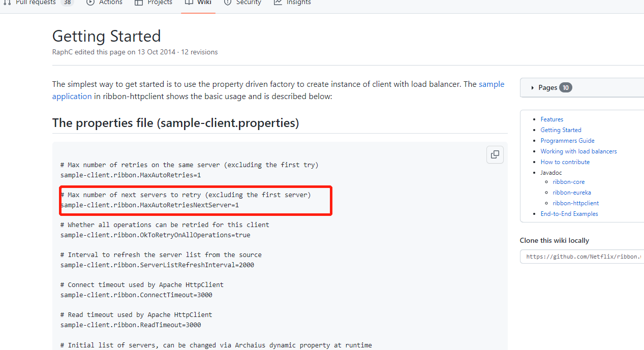Click the bullet icon beside Javadoc
The image size is (644, 350).
click(535, 173)
